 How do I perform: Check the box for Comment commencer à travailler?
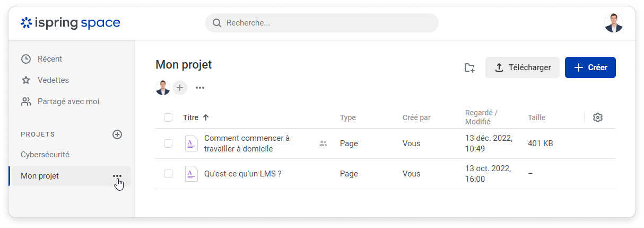coord(168,143)
